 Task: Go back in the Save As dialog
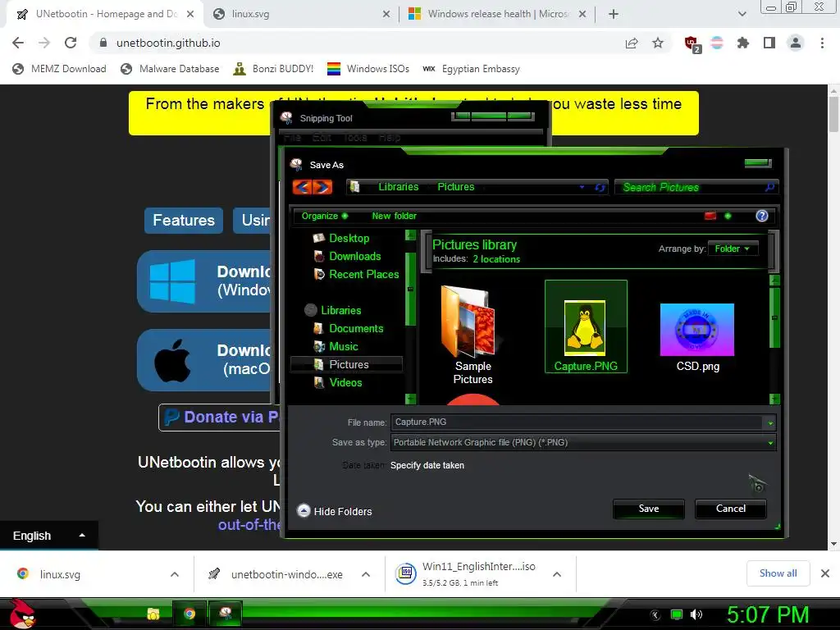pos(302,187)
